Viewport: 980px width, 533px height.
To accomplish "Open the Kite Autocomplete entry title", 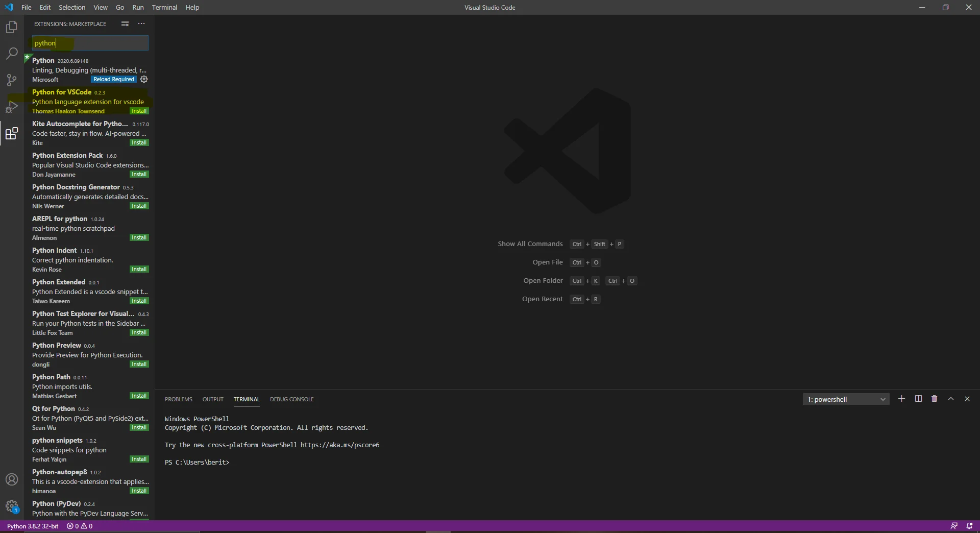I will (x=80, y=124).
